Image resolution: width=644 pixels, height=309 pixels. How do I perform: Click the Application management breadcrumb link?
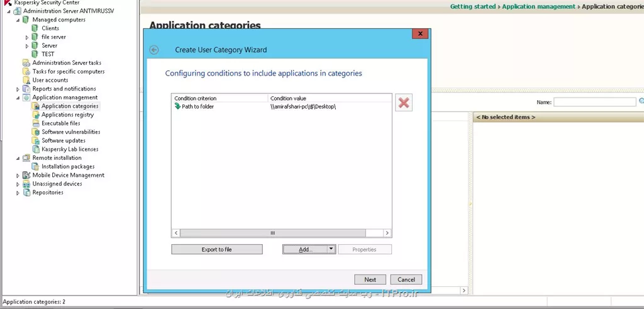(x=538, y=6)
